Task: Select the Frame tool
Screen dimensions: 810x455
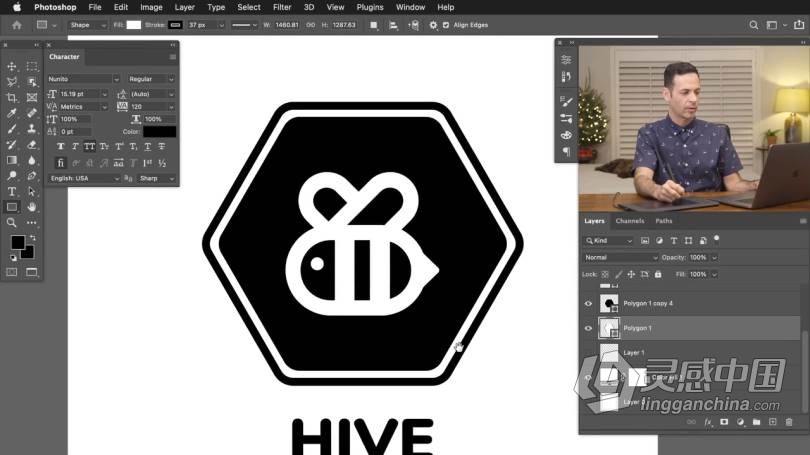Action: coord(32,98)
